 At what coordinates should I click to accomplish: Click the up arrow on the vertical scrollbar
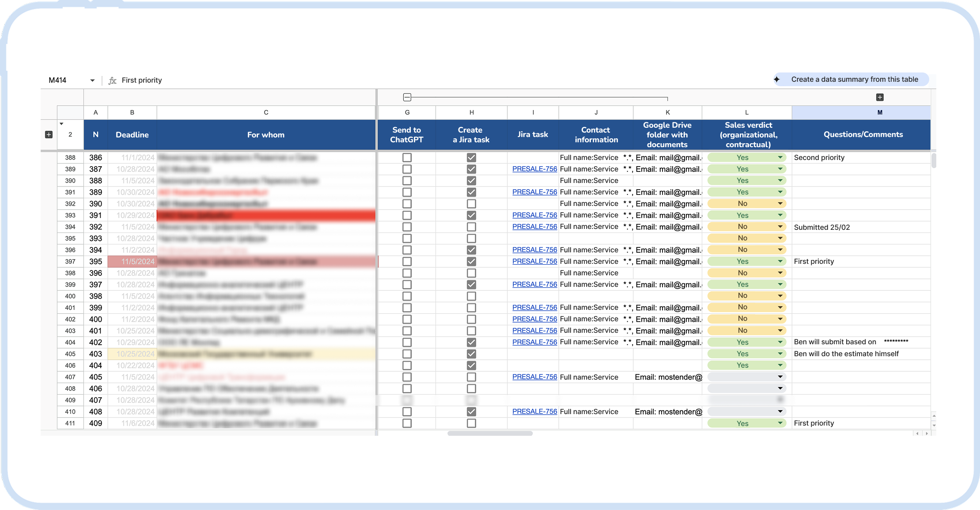point(934,415)
